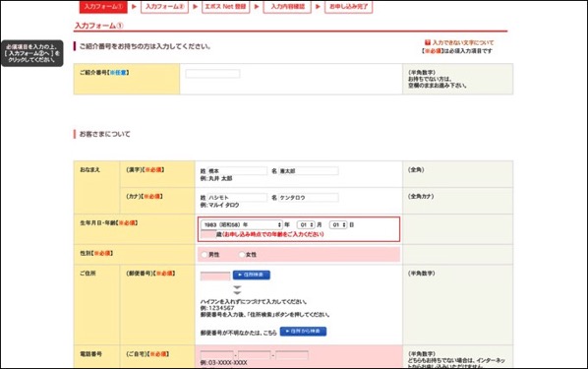Click the ご紹介番号をお持ちの方は入力してください heading
The image size is (588, 369).
(146, 46)
